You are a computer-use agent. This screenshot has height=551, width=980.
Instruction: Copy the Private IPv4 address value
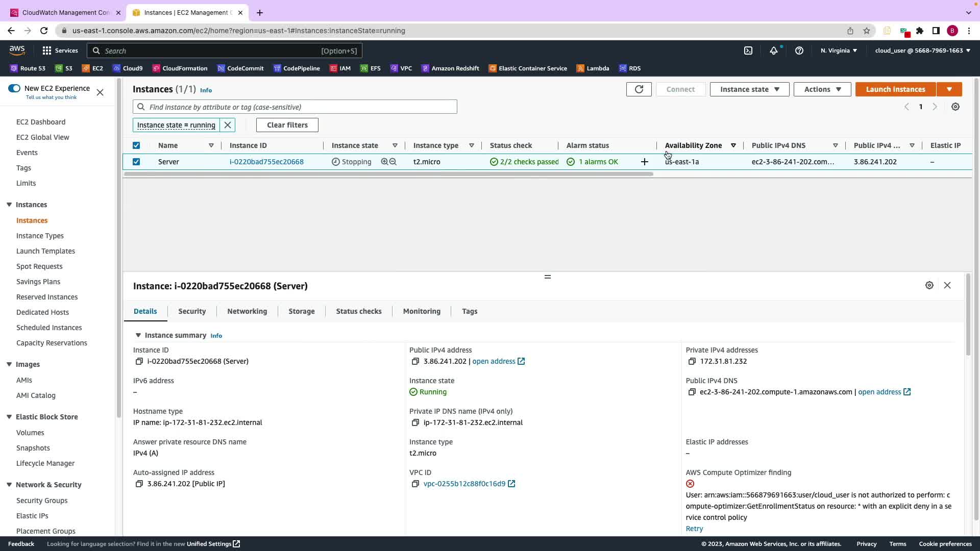tap(692, 361)
